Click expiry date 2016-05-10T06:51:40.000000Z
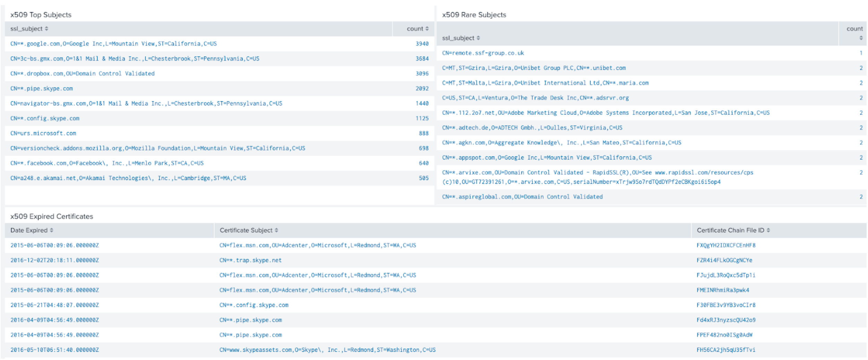Screen dimensions: 868x360 (54, 350)
